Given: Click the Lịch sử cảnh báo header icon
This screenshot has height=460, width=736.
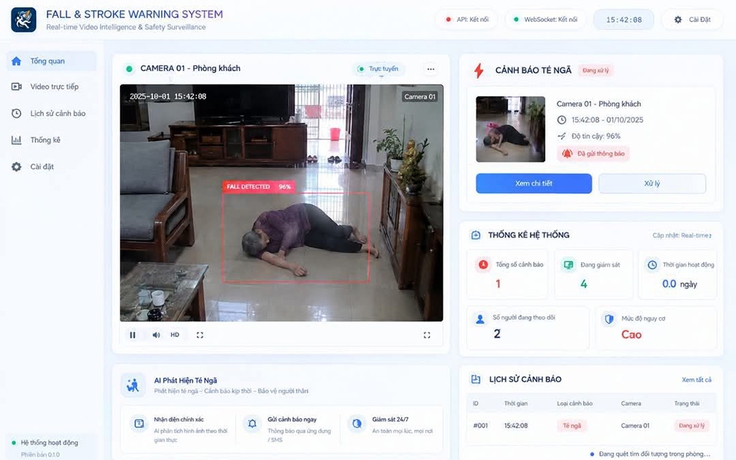Looking at the screenshot, I should tap(475, 379).
